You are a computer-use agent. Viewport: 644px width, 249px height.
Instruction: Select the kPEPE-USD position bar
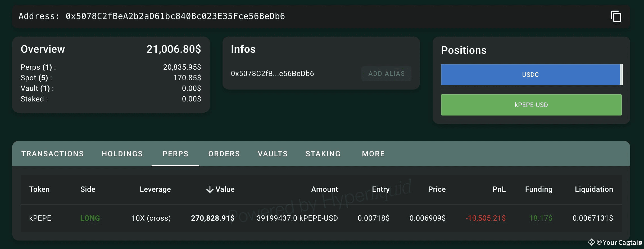point(530,105)
